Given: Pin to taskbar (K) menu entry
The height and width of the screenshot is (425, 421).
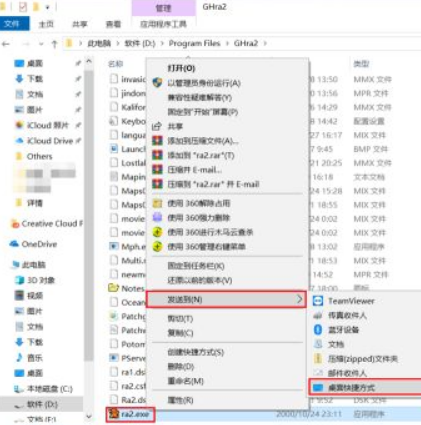Looking at the screenshot, I should pos(196,266).
